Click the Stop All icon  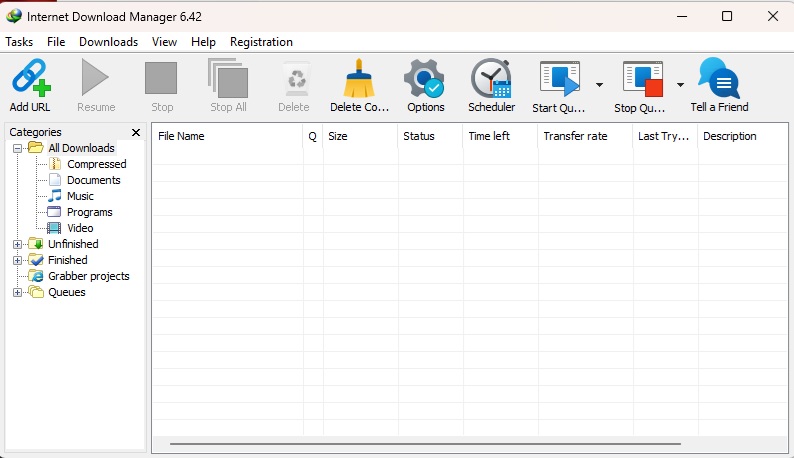click(228, 78)
